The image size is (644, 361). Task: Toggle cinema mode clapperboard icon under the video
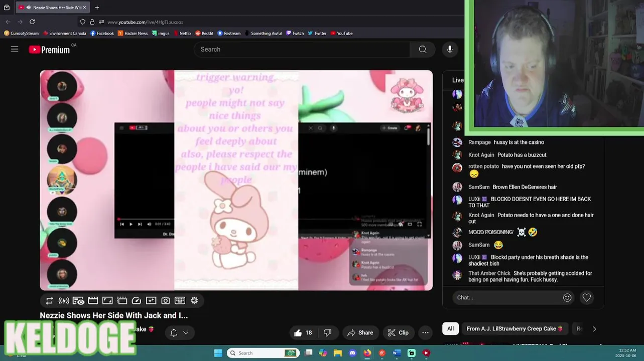tap(93, 300)
